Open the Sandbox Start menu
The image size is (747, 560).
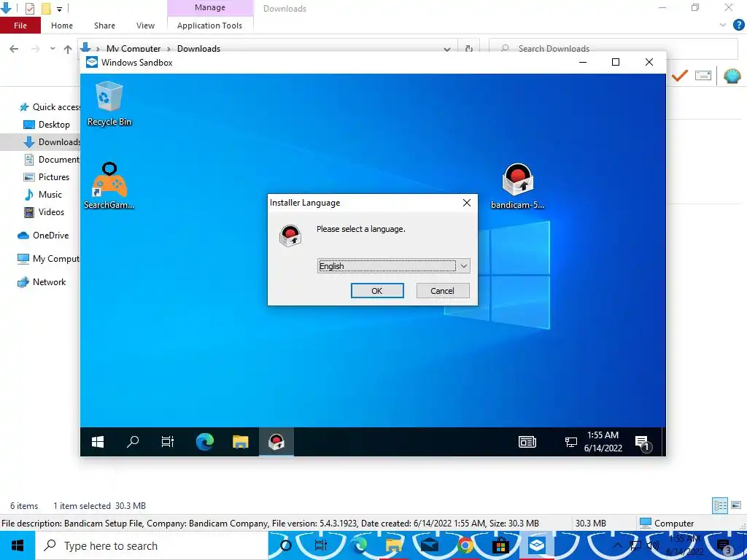(x=98, y=442)
